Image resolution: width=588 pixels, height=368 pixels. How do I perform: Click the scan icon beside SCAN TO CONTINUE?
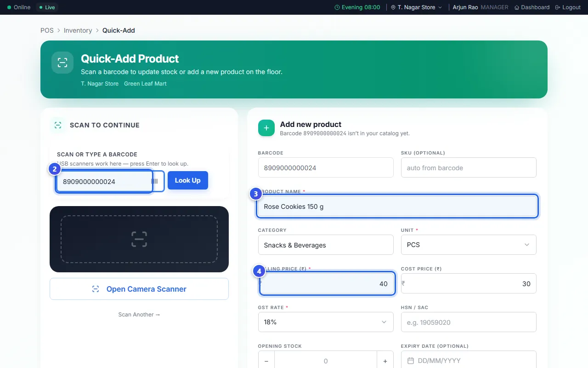(57, 125)
